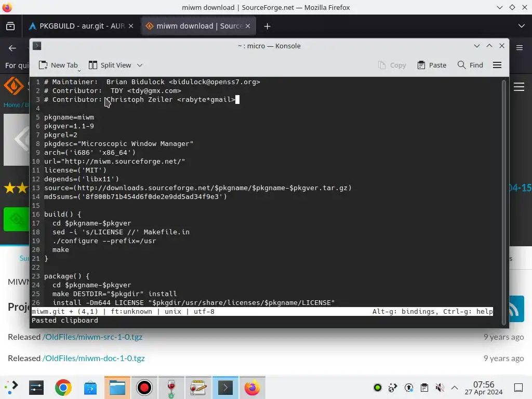The image size is (532, 399).
Task: Expand the Split View dropdown chevron
Action: click(140, 65)
